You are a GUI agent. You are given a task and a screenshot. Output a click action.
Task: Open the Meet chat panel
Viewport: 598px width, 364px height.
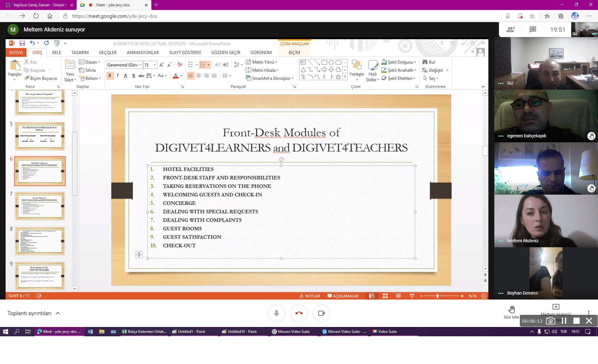coord(533,30)
